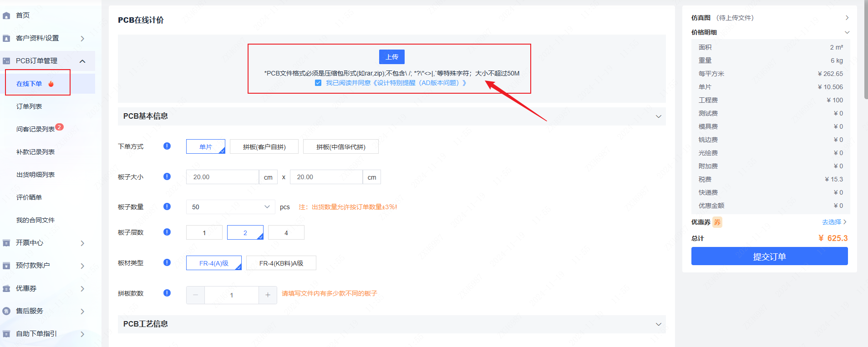Choose 2 layers for the board

(x=245, y=232)
